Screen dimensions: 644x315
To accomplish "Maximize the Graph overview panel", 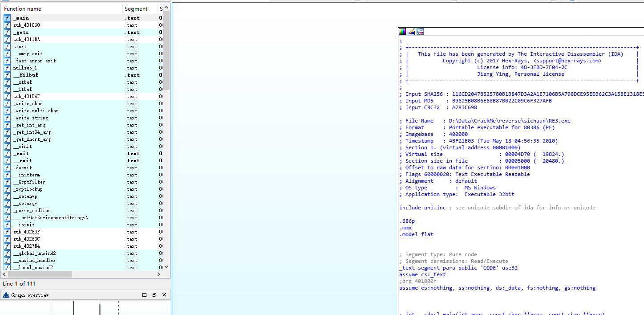I will coord(144,295).
